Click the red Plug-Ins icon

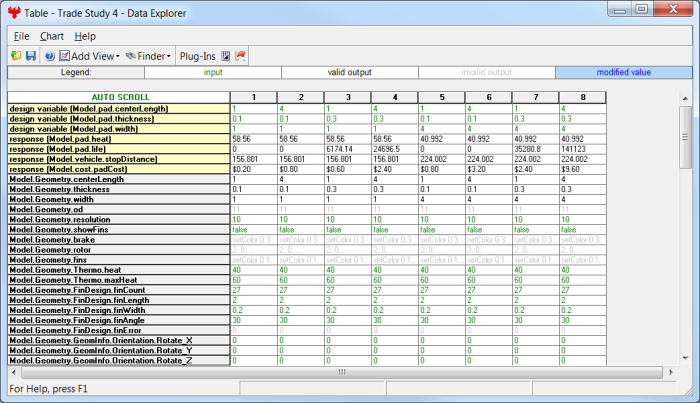pyautogui.click(x=240, y=56)
